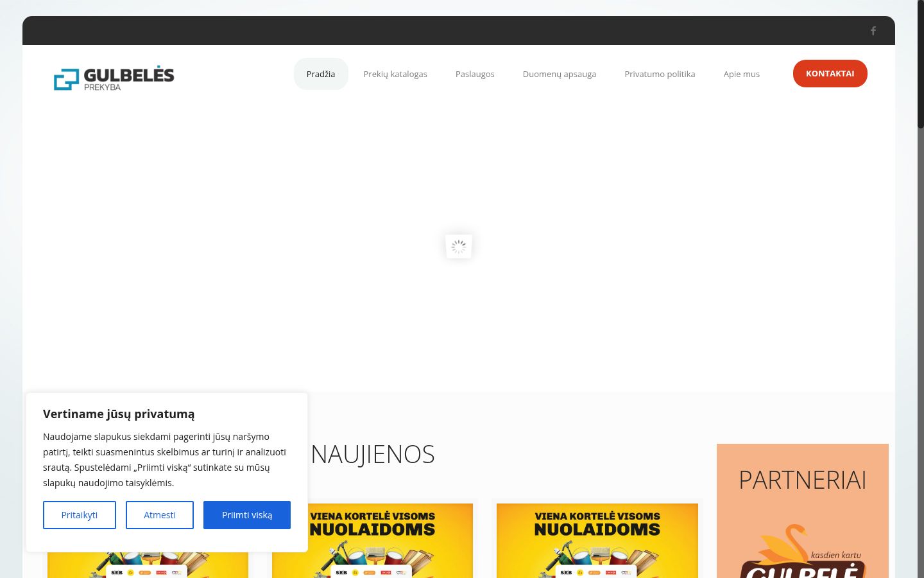Screen dimensions: 924x578
Task: Click Pritaikyti in cookie banner
Action: (80, 515)
